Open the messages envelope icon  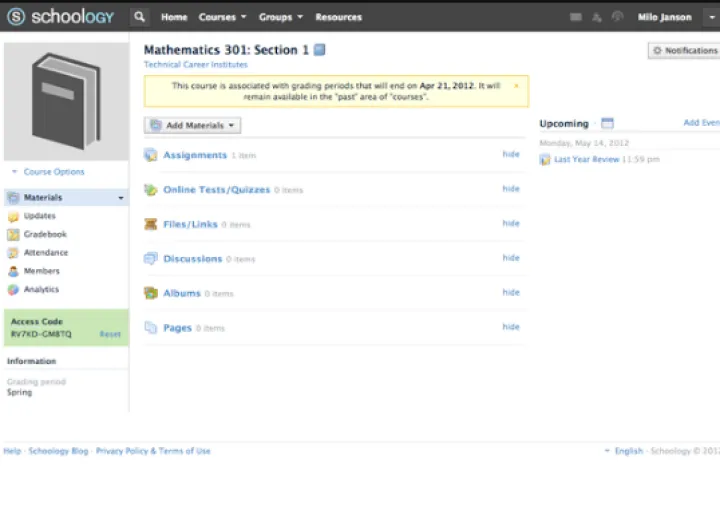pos(576,17)
